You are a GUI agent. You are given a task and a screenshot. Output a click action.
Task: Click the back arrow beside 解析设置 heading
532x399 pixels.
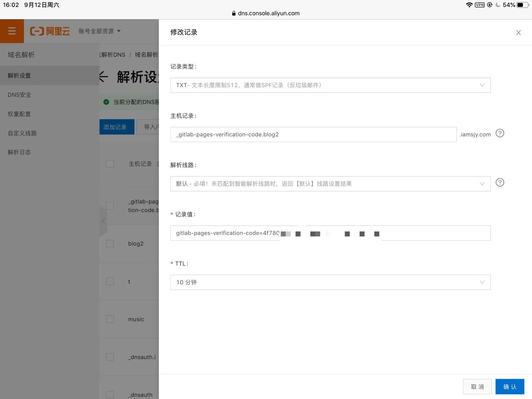click(104, 77)
